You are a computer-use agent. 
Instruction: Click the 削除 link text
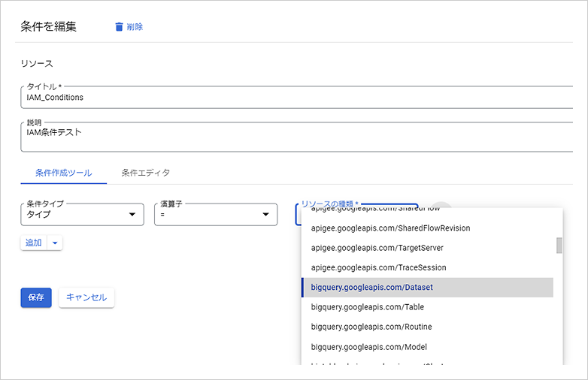(x=135, y=27)
